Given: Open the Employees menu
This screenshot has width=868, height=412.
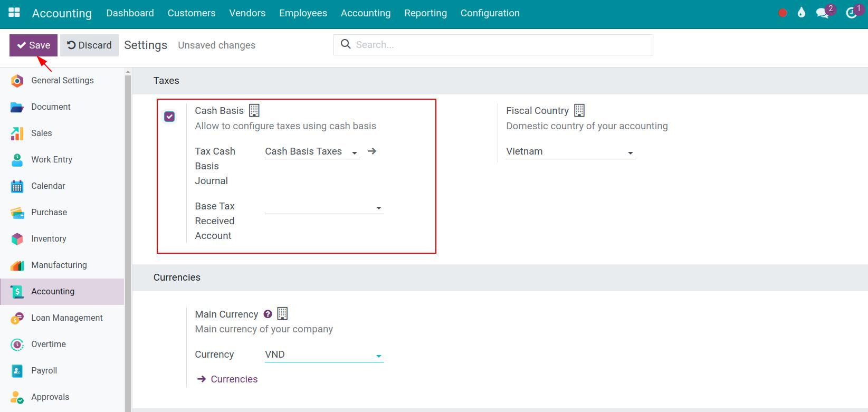Looking at the screenshot, I should (x=303, y=13).
